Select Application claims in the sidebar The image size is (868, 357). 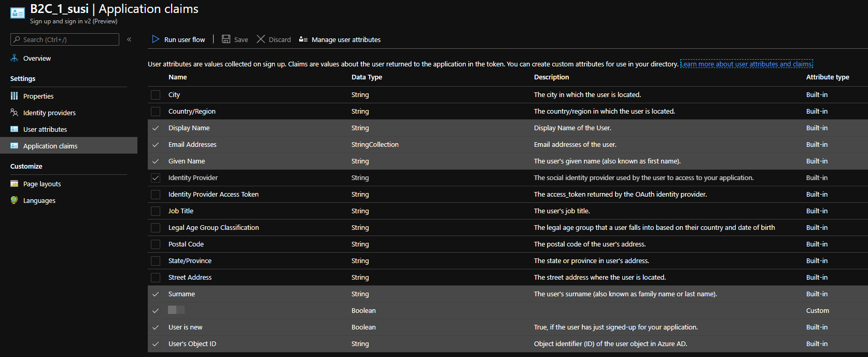click(x=50, y=146)
